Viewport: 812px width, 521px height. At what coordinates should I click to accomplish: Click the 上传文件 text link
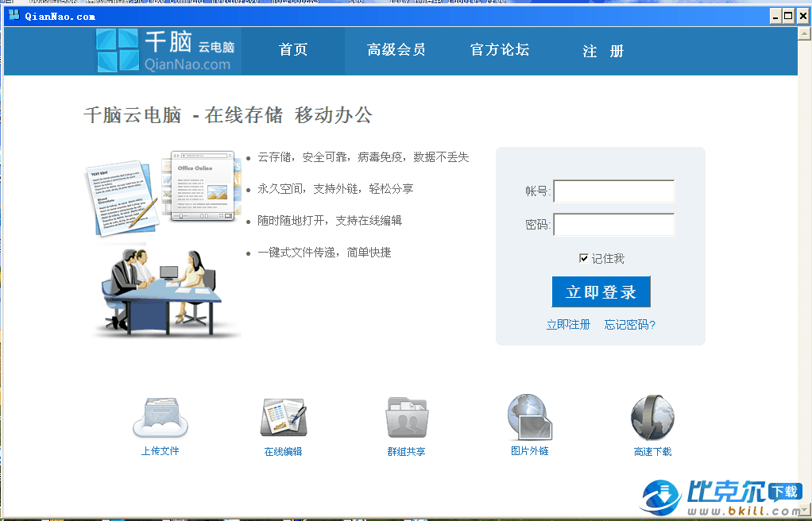pos(160,451)
